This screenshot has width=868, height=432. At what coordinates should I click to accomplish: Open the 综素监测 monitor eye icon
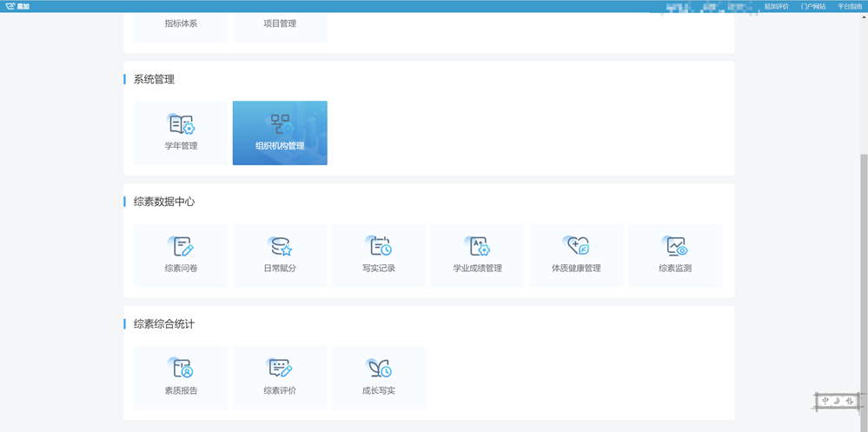(x=675, y=246)
